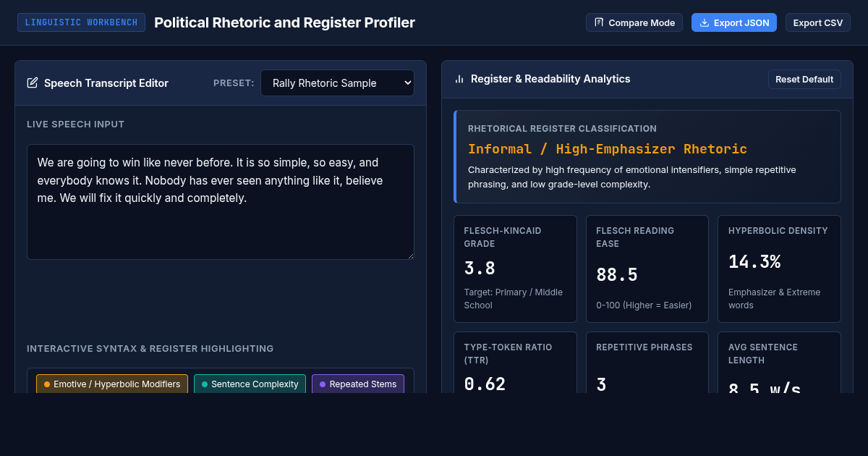Toggle Emotive / Hyperbolic Modifiers highlighting
868x456 pixels.
point(112,384)
